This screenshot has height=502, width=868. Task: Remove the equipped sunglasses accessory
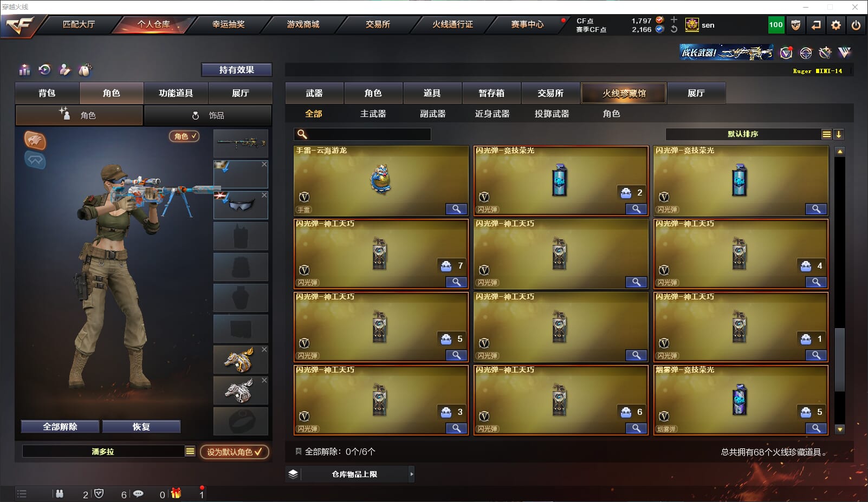tap(264, 195)
